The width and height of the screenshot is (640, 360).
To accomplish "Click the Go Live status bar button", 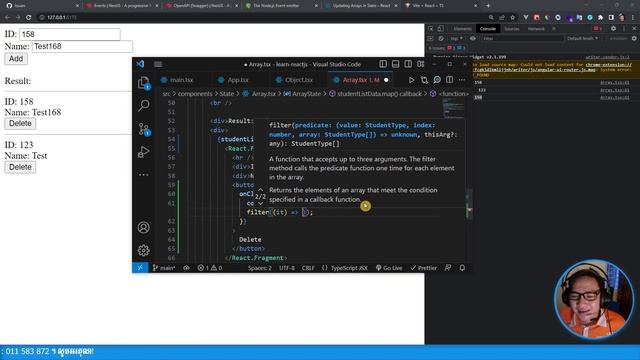I will [389, 268].
